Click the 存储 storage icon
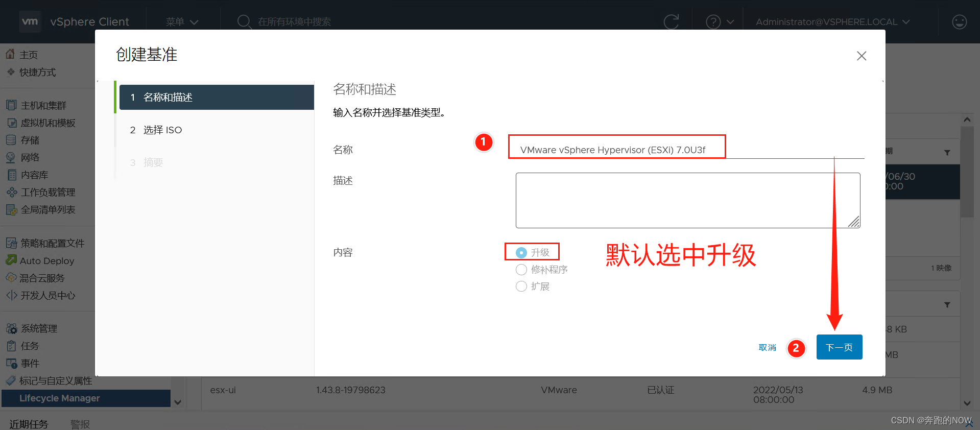This screenshot has height=430, width=980. pos(11,140)
